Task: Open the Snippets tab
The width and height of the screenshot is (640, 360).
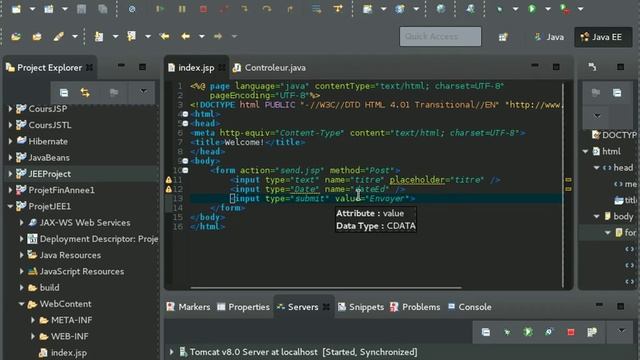Action: coord(361,307)
